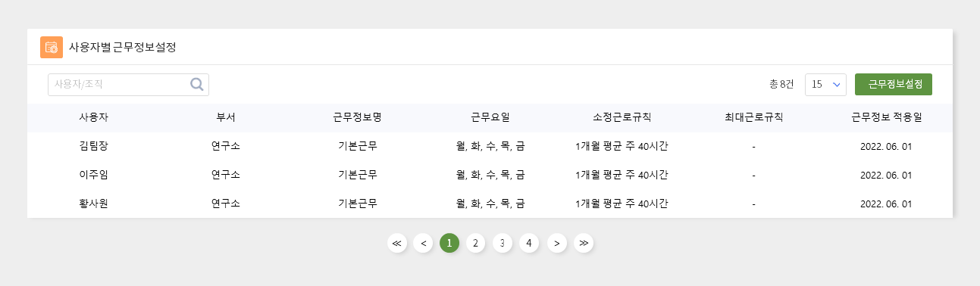Click the magnifier search icon

[197, 85]
